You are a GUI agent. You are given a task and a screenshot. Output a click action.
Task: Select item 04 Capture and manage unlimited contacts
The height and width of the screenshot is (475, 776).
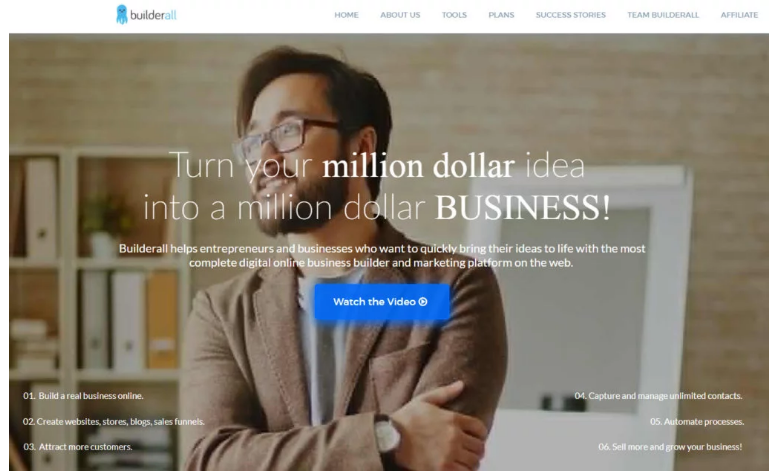[658, 395]
